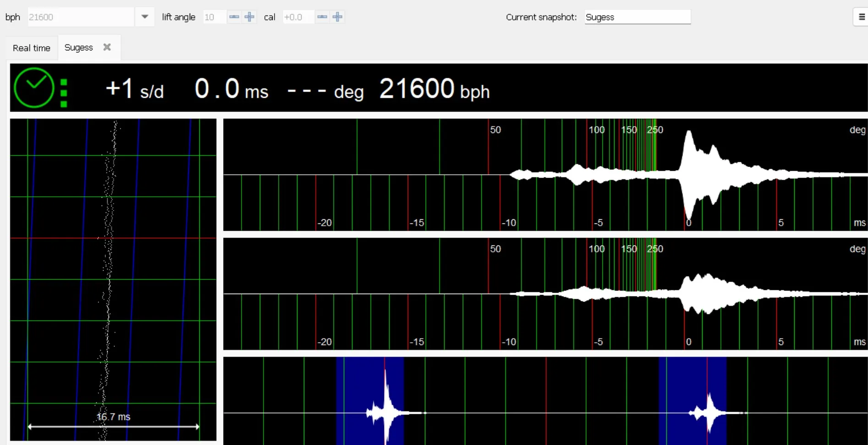This screenshot has height=445, width=868.
Task: Click the lift angle value field
Action: (x=214, y=17)
